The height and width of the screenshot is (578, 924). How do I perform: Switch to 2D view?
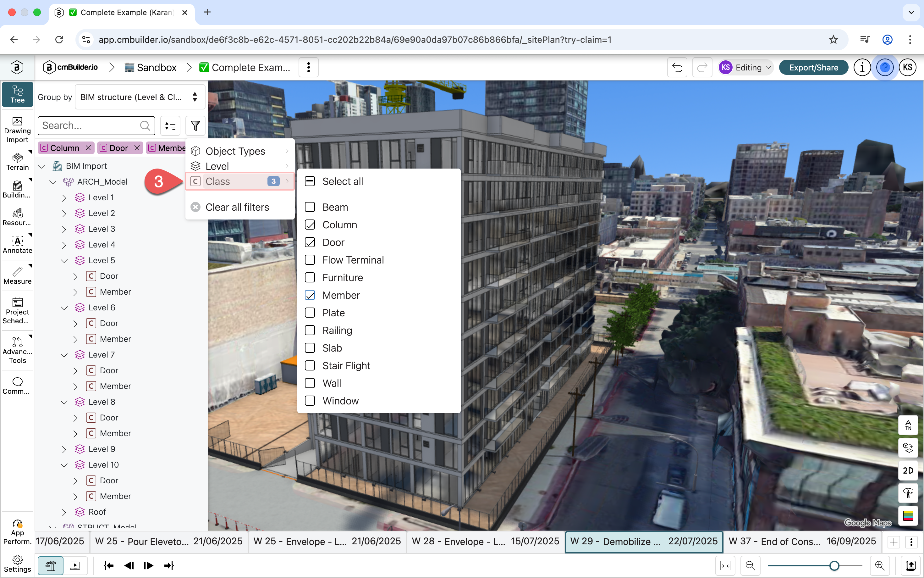pos(908,470)
